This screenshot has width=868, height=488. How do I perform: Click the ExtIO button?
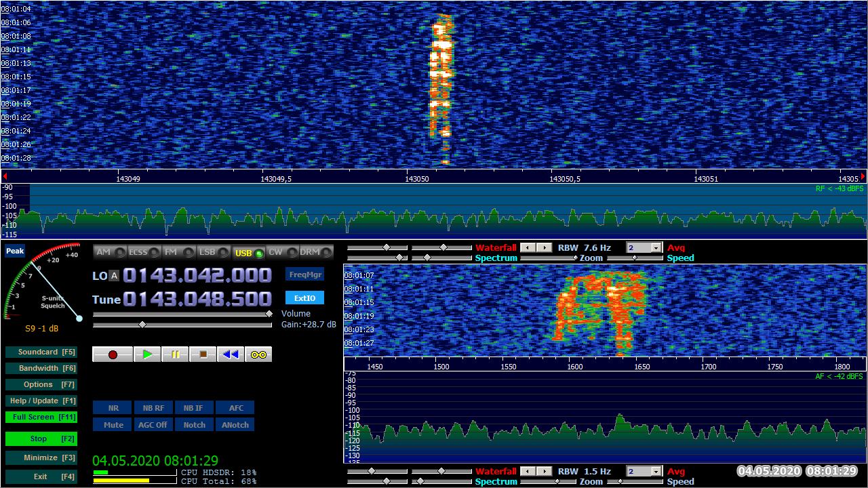304,298
